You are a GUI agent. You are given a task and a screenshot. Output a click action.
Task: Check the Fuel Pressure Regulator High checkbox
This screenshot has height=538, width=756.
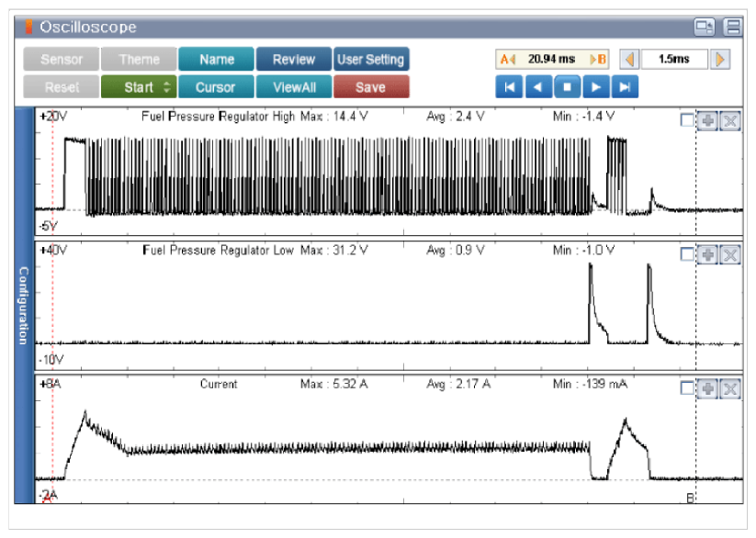tap(687, 121)
